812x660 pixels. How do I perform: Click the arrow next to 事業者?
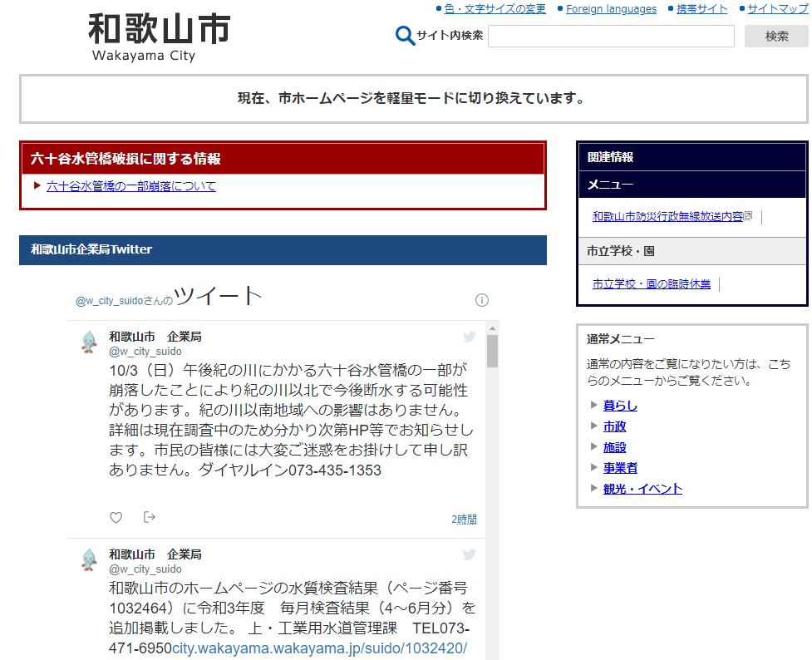point(594,467)
